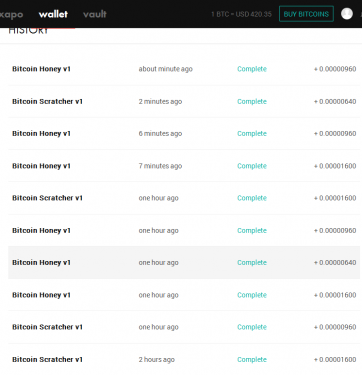Click the 2 hours ago timestamp
Screen dimensions: 362x375
coord(157,360)
